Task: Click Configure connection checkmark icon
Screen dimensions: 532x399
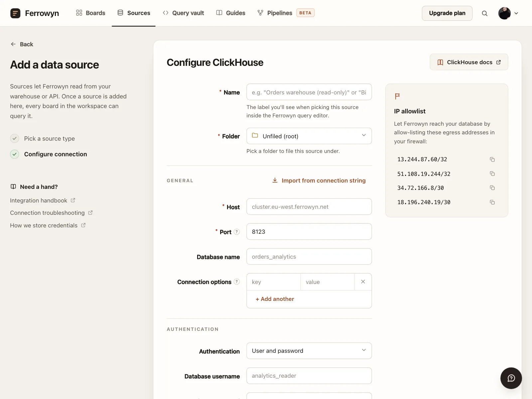Action: click(15, 154)
